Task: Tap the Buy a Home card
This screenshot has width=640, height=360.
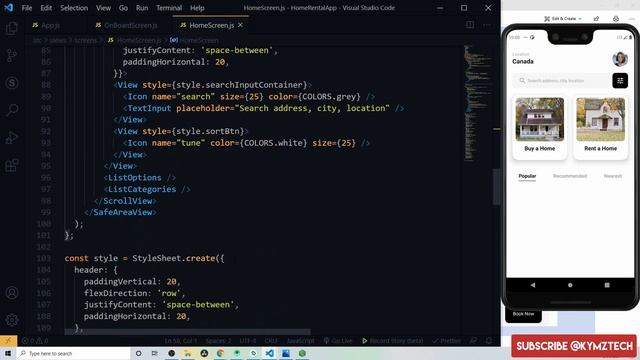Action: (540, 127)
